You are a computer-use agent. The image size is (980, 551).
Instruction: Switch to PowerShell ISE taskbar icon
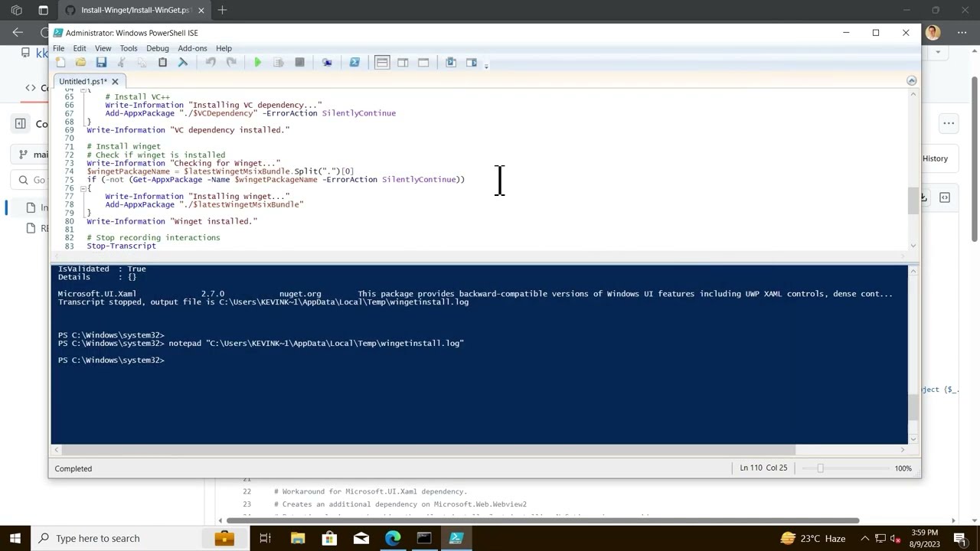tap(456, 538)
